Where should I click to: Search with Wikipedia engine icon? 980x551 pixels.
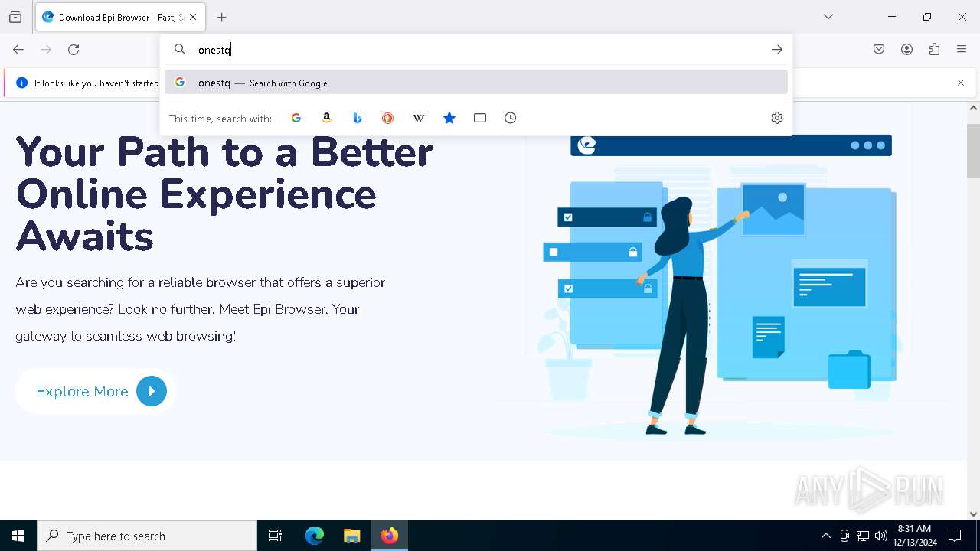coord(419,118)
